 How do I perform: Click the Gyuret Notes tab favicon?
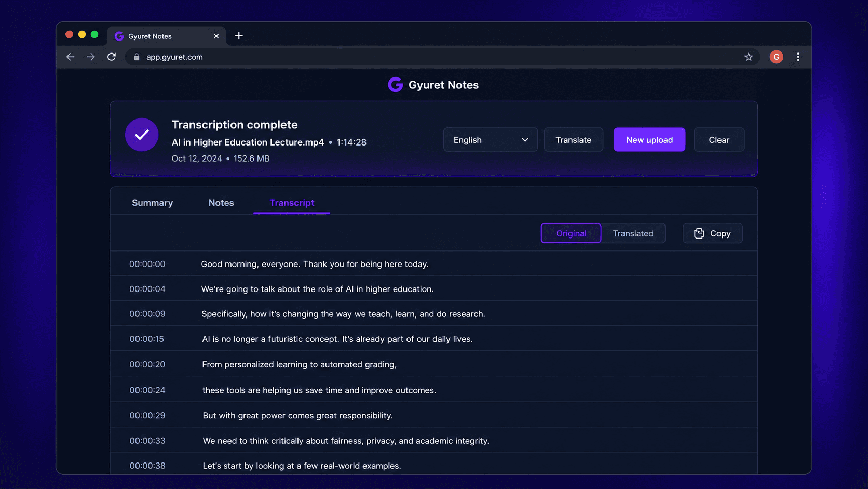[119, 36]
